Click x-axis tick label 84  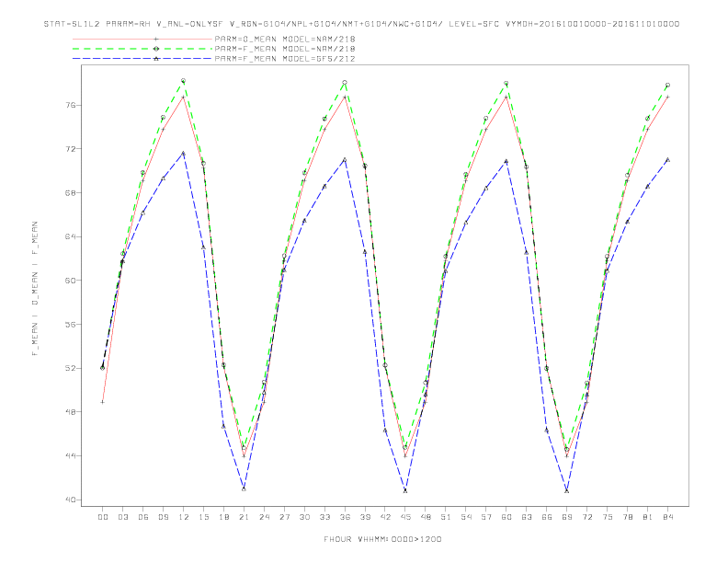click(x=668, y=517)
